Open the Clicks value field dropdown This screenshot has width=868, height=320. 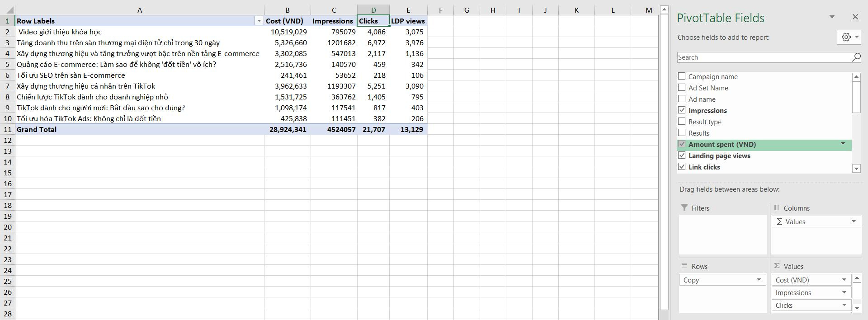844,305
